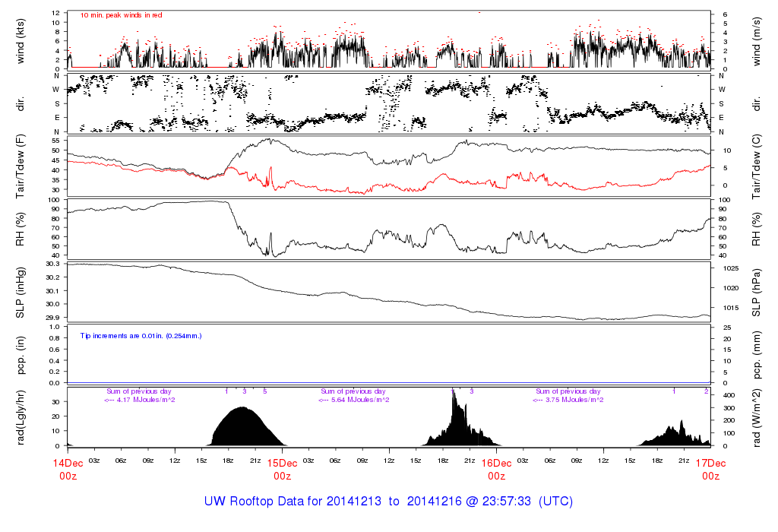
Task: Click the 'pcp. (in)' axis label
Action: [x=21, y=355]
